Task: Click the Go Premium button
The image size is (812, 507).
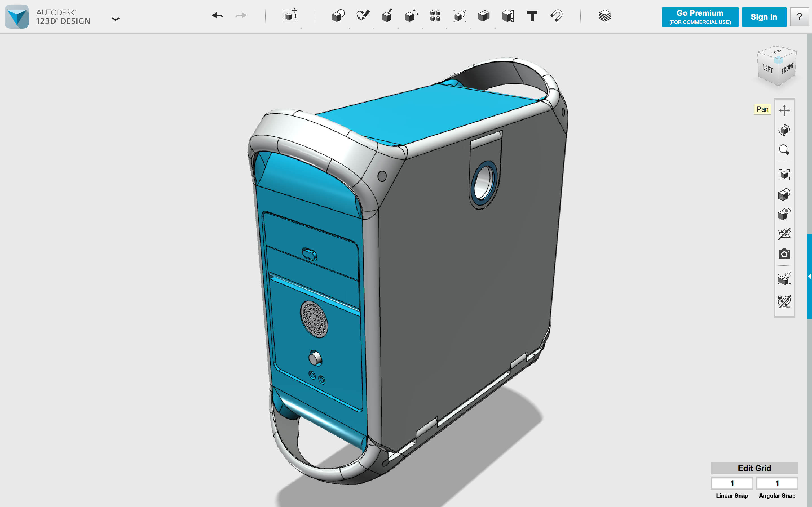Action: [x=700, y=17]
